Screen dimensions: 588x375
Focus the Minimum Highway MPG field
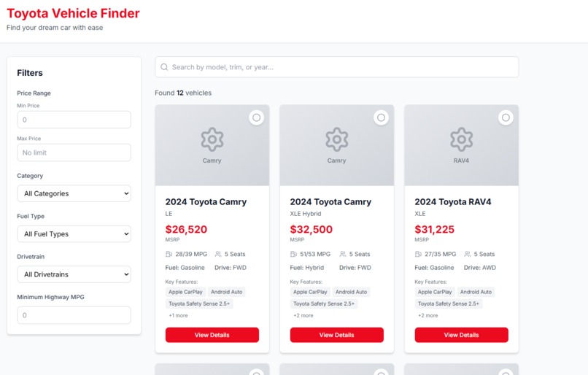(x=74, y=315)
